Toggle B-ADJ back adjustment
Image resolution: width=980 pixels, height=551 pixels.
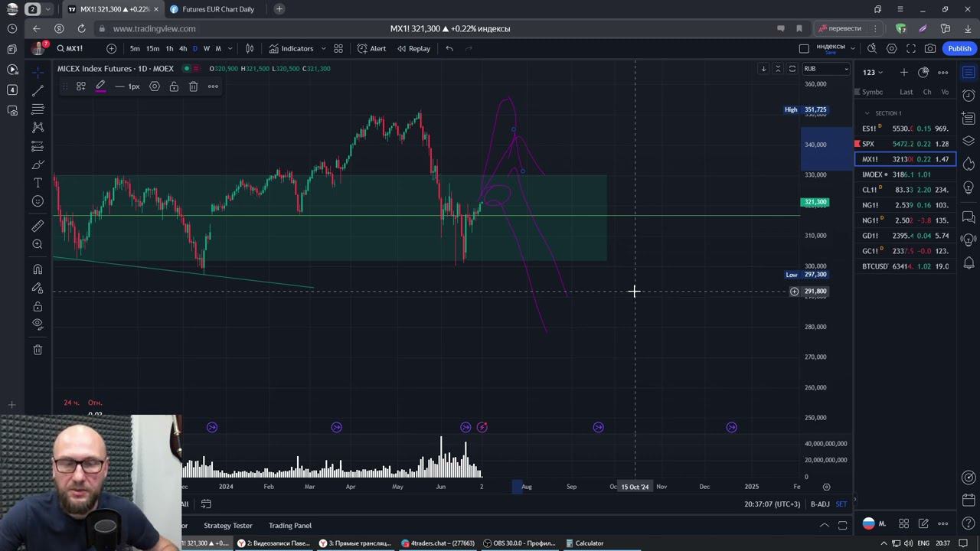click(819, 504)
